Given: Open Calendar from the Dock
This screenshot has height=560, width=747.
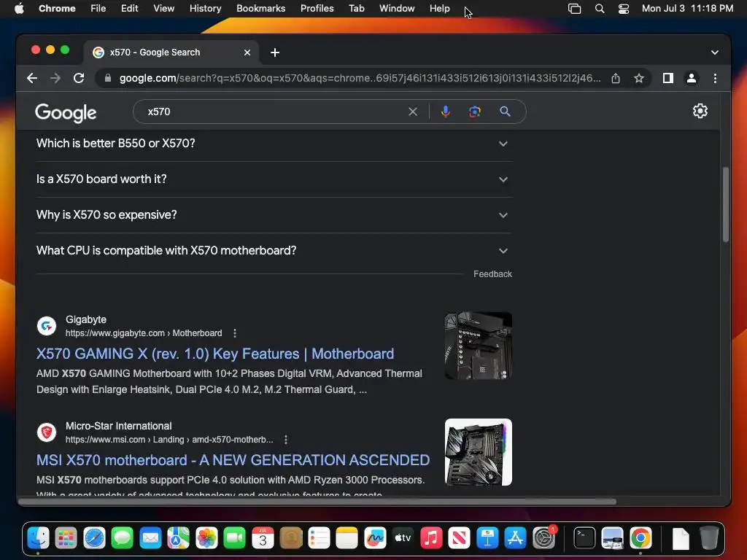Looking at the screenshot, I should click(x=263, y=539).
